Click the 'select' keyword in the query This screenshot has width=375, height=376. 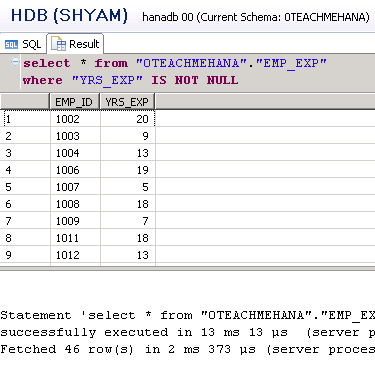47,63
